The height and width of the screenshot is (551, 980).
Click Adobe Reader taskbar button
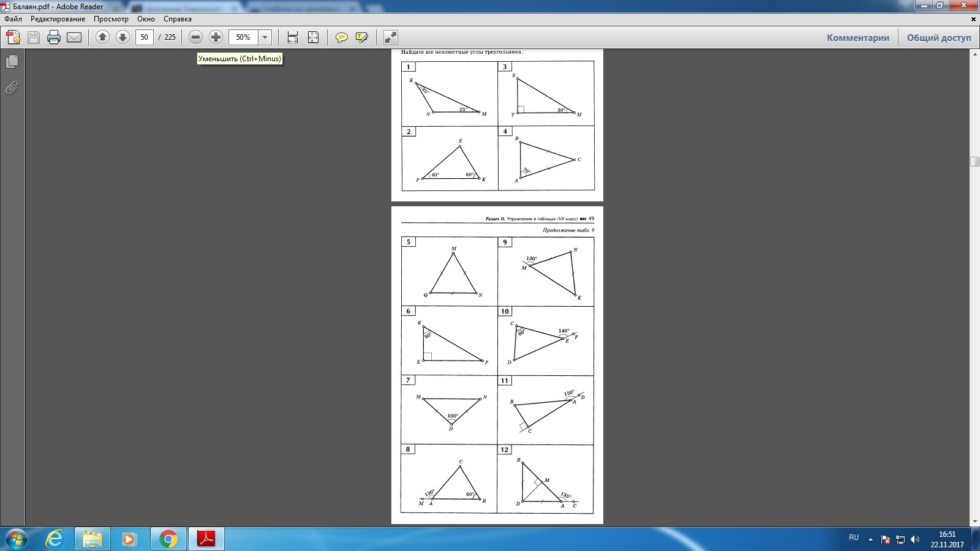point(206,539)
